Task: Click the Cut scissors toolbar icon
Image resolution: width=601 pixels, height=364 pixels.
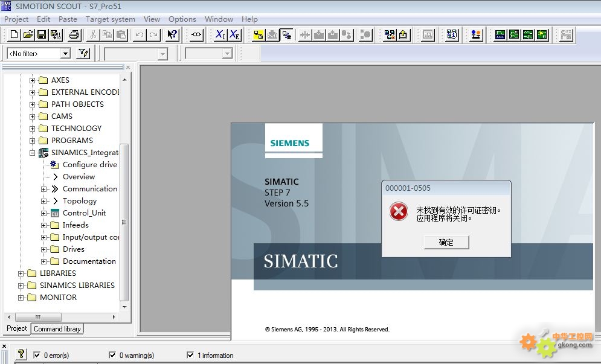Action: [93, 35]
